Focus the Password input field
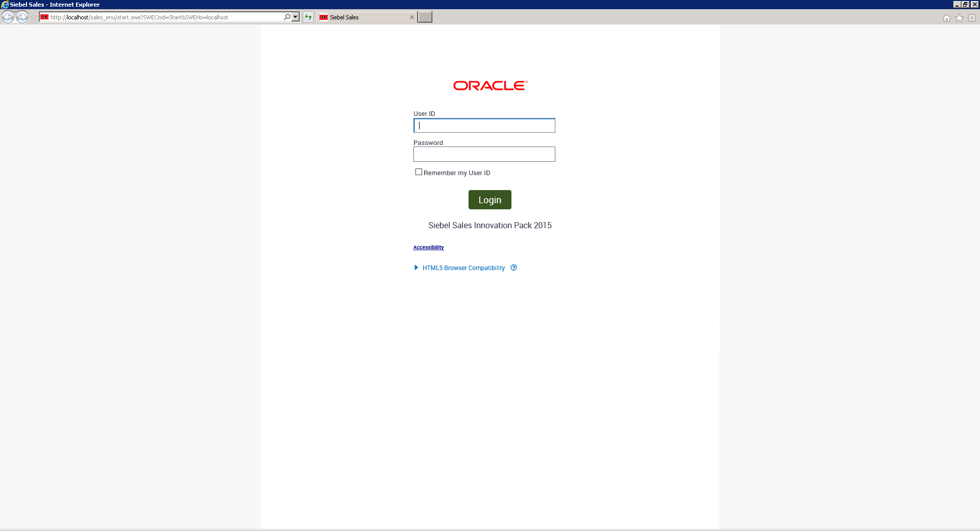This screenshot has height=531, width=980. [x=484, y=154]
